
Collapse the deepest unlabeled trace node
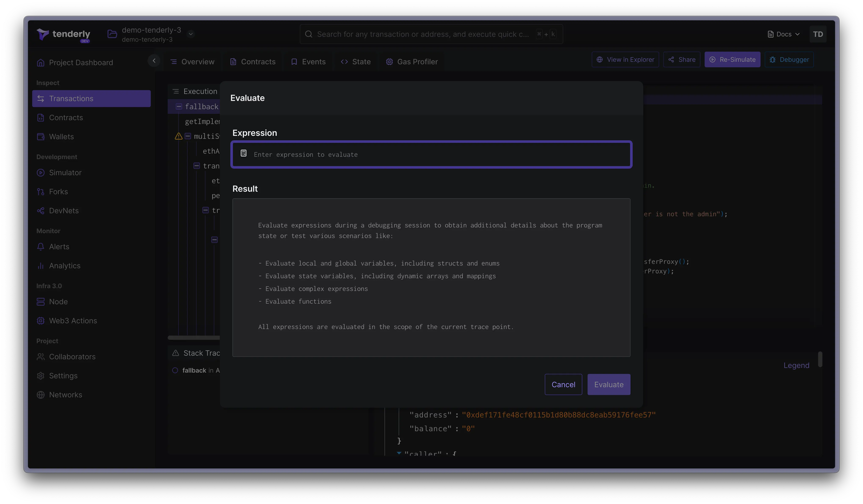[214, 240]
